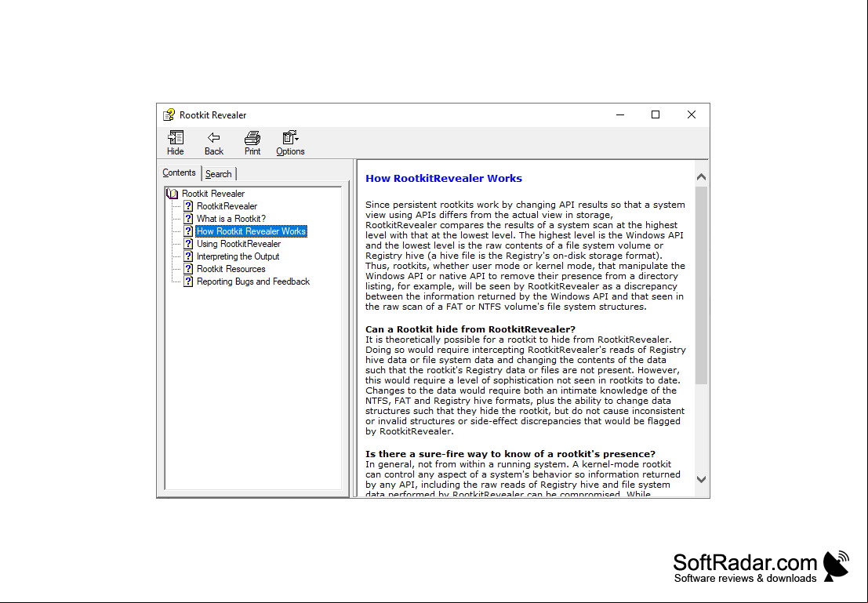Open Reporting Bugs and Feedback topic
The height and width of the screenshot is (603, 868).
tap(253, 282)
